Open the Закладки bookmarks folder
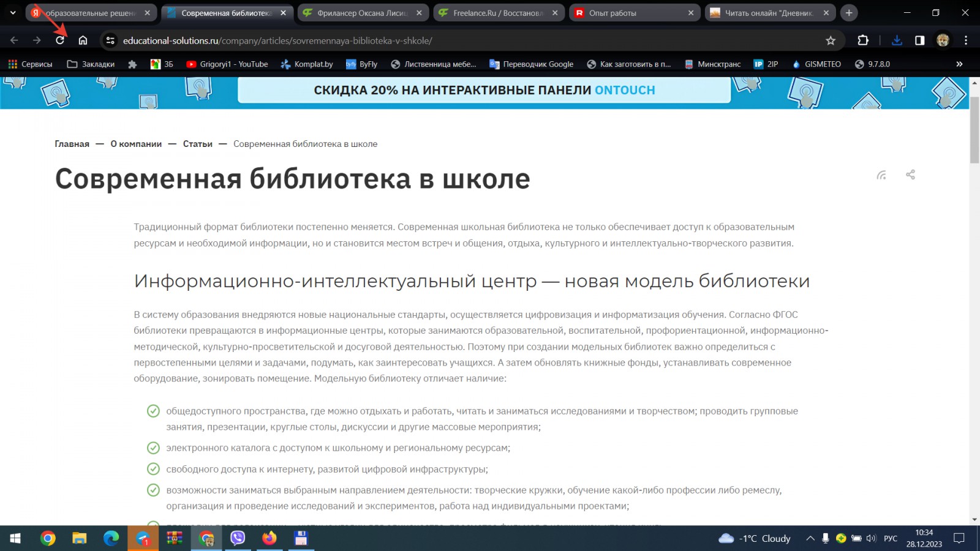 (x=91, y=64)
